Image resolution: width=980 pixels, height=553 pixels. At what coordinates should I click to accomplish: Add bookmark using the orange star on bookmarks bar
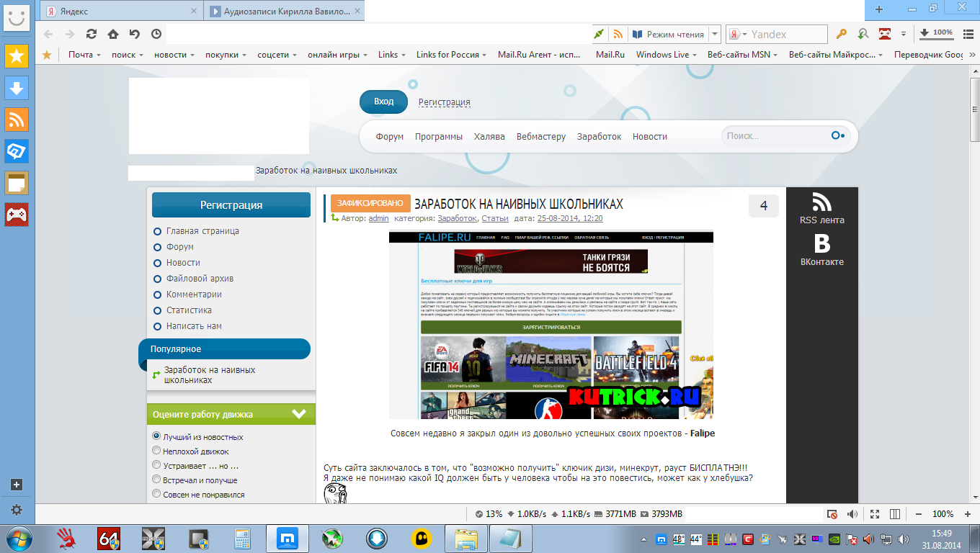47,55
